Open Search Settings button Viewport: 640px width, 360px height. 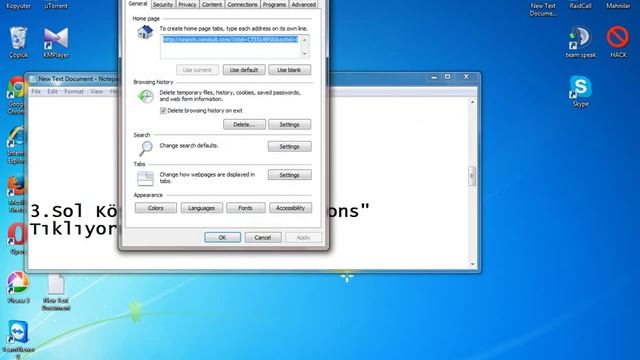[289, 147]
